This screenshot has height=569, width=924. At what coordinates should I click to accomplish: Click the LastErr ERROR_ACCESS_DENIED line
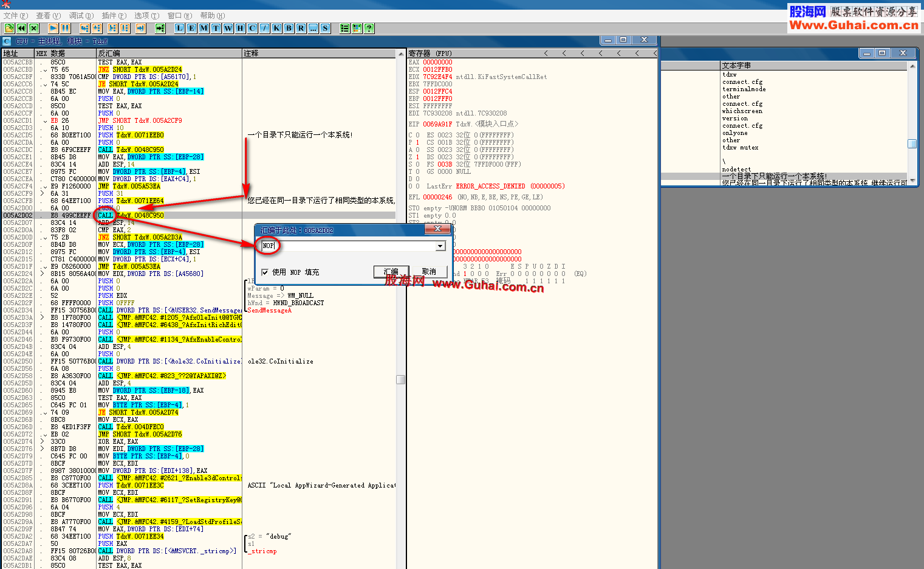tap(496, 186)
